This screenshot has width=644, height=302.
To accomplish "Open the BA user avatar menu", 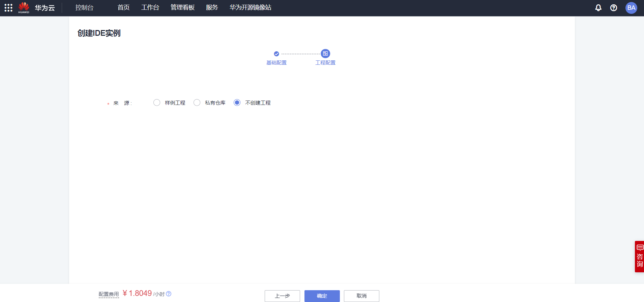I will (x=631, y=8).
